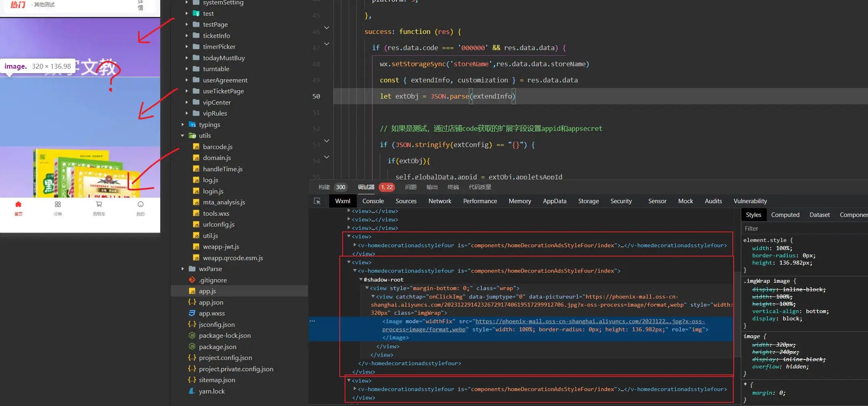This screenshot has height=406, width=868.
Task: Click the 300 badge beside 构建
Action: tap(341, 187)
